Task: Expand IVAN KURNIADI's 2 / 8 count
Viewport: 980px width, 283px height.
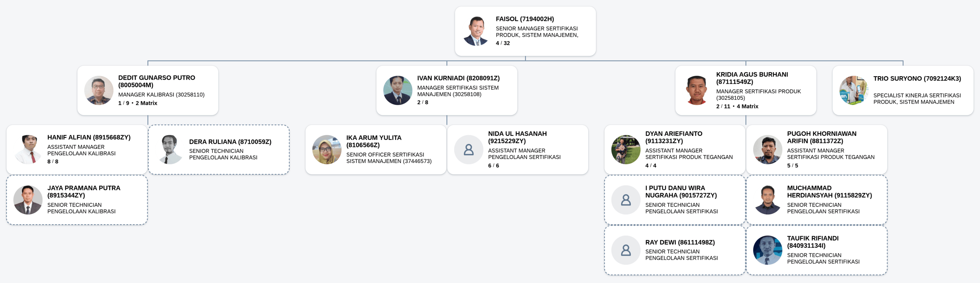Action: pos(423,102)
